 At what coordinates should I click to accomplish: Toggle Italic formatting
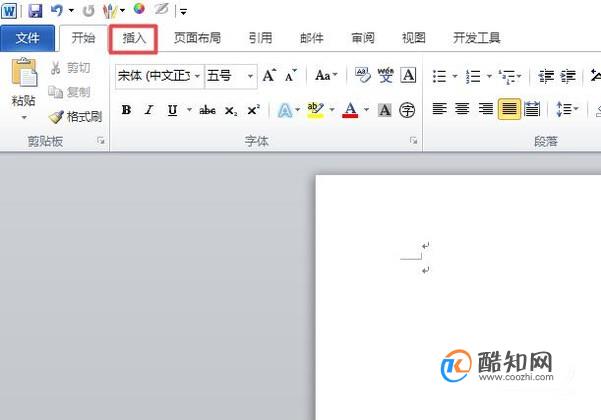(149, 110)
